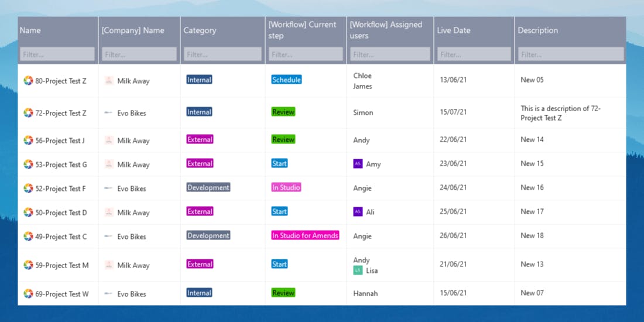Sort by the Live Date header

click(x=453, y=30)
